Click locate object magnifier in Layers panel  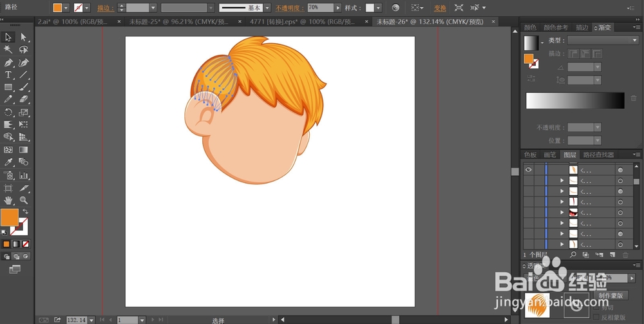point(573,254)
